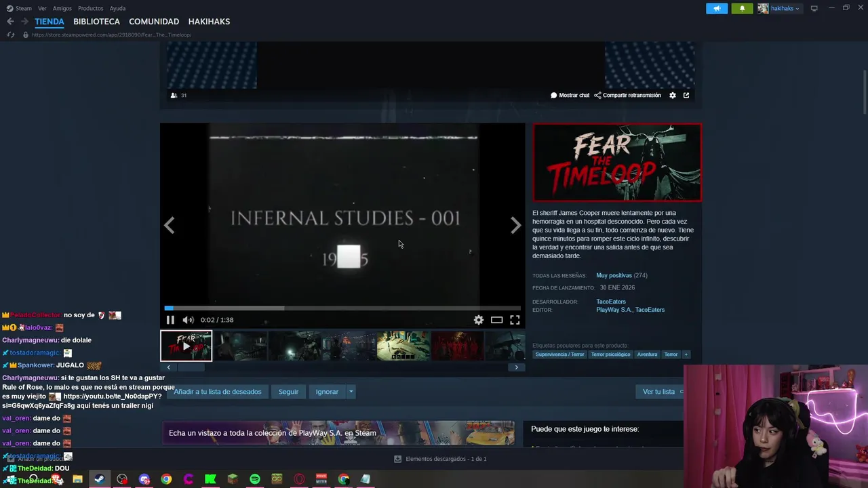
Task: Open Spotify from the taskbar
Action: point(255,479)
